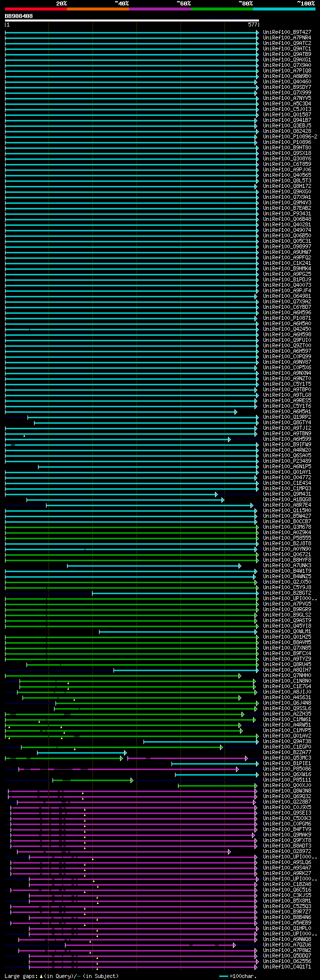Click the white query sequence bar 1–577
This screenshot has width=320, height=980.
point(131,20)
